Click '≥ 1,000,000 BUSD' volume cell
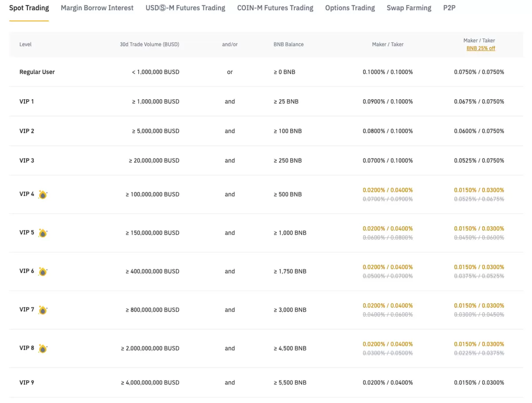This screenshot has width=532, height=403. 156,101
